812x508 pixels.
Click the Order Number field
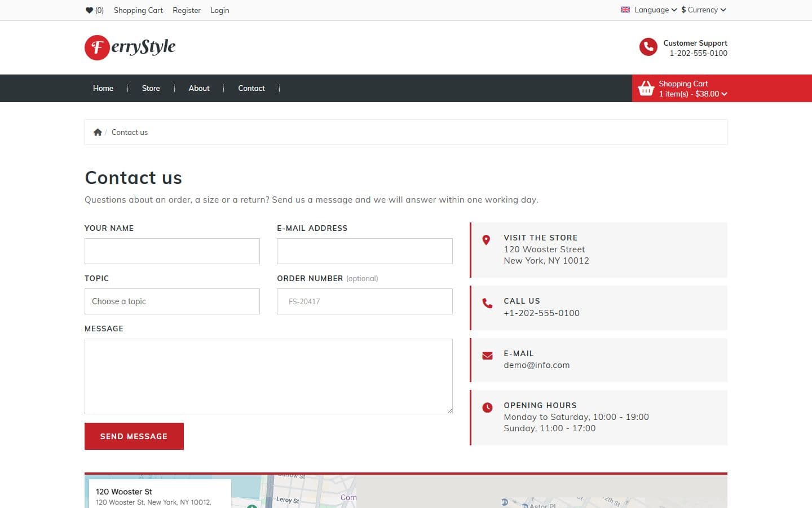pos(364,301)
